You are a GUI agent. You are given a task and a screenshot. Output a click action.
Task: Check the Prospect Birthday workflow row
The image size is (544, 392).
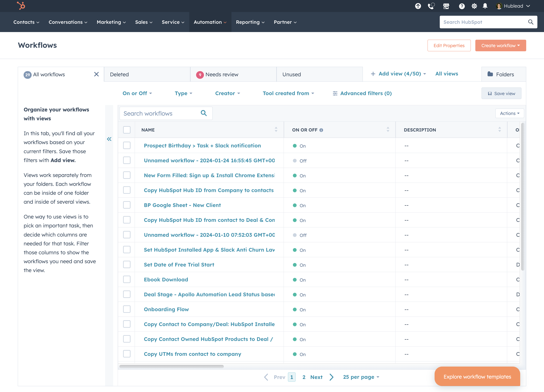(127, 145)
